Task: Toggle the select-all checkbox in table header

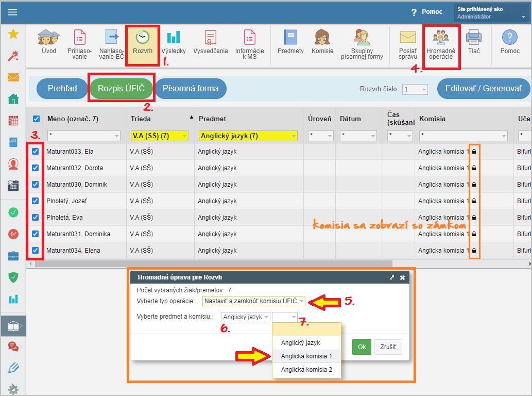Action: pyautogui.click(x=36, y=119)
